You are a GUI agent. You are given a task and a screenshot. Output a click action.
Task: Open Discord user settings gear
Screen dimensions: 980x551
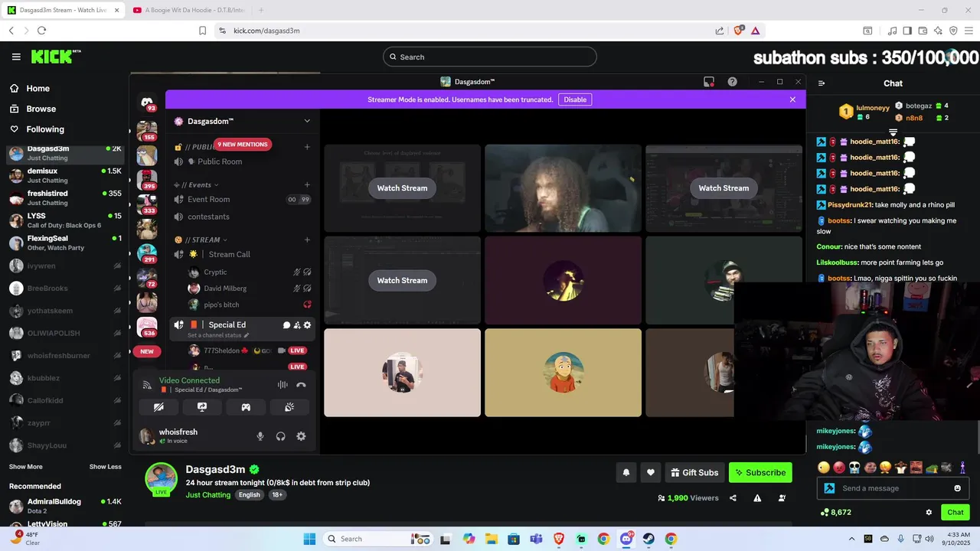(x=301, y=436)
